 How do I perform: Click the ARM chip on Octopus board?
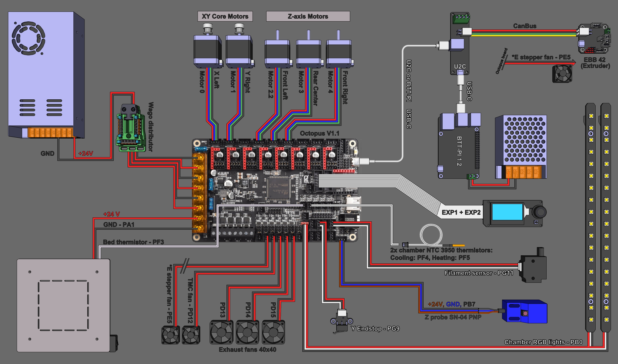point(279,188)
